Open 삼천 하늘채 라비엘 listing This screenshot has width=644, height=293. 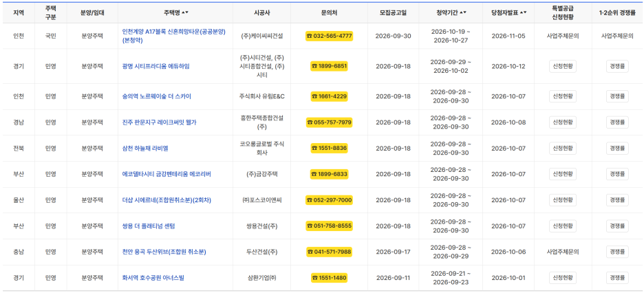coord(145,148)
